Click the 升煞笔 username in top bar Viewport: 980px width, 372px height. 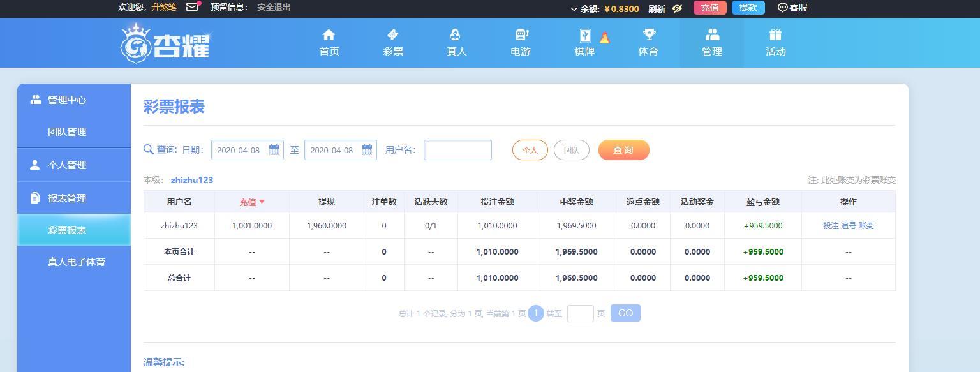tap(164, 8)
